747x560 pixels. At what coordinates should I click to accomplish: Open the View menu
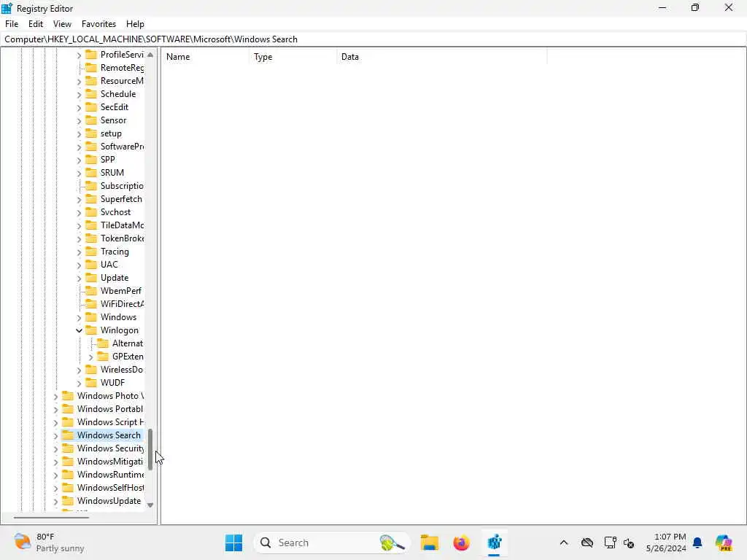(x=62, y=24)
